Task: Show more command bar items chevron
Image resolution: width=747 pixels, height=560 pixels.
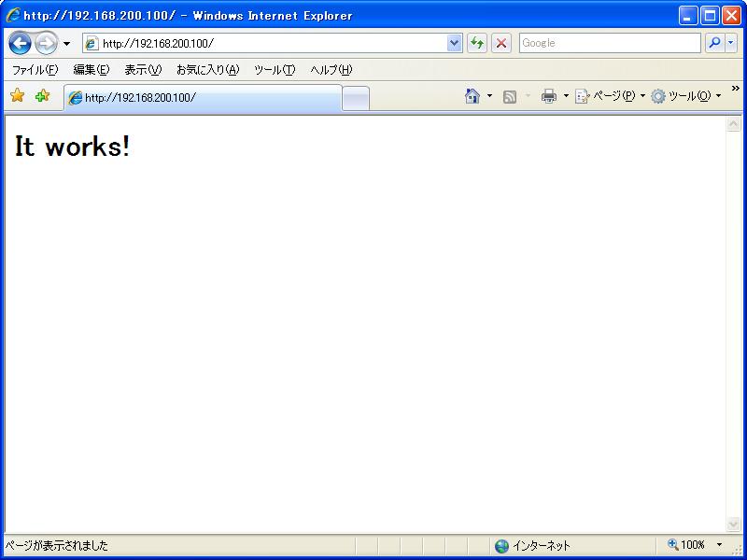Action: [735, 89]
